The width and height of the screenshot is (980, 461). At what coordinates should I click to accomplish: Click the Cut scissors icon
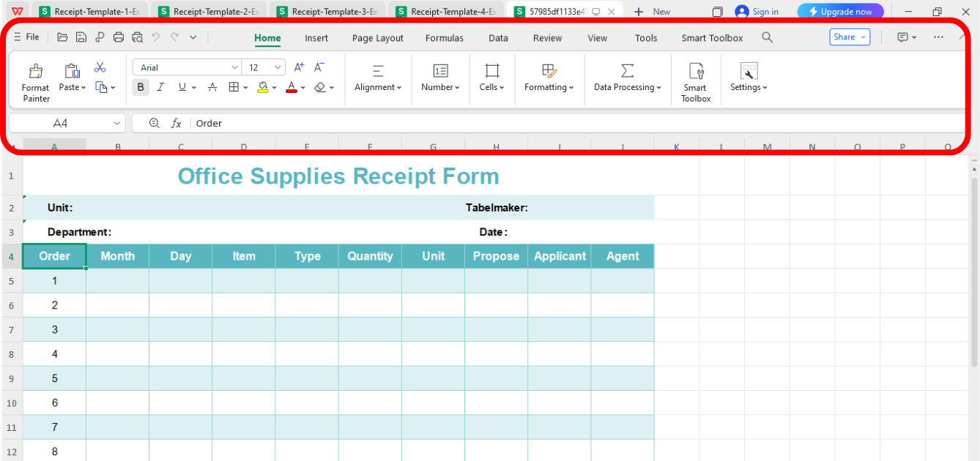100,67
